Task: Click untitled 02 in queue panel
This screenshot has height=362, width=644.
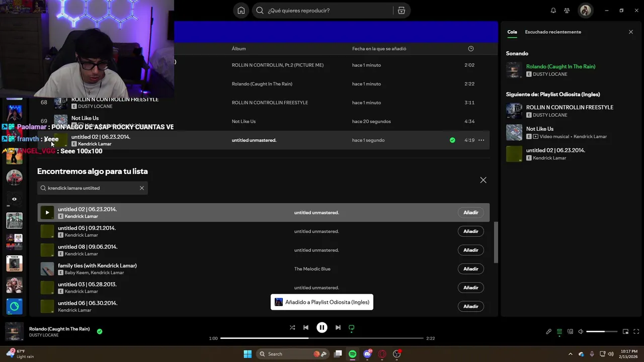Action: pyautogui.click(x=555, y=150)
